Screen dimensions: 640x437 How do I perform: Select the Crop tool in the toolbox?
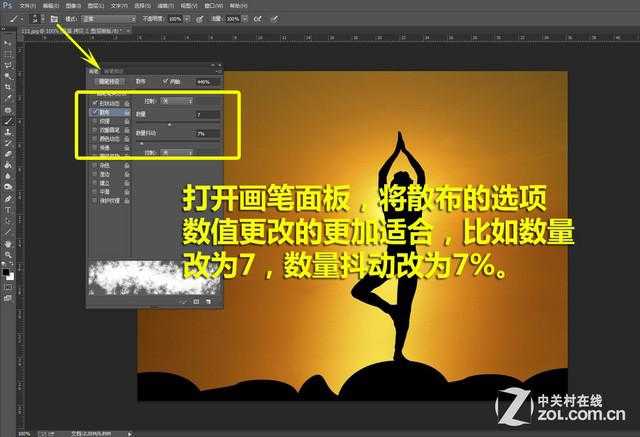[x=8, y=87]
